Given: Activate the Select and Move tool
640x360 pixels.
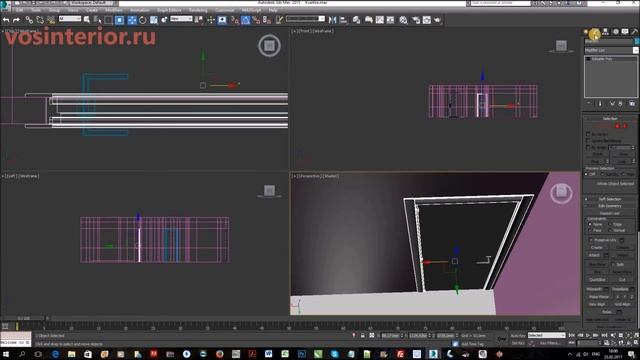Looking at the screenshot, I should point(132,20).
